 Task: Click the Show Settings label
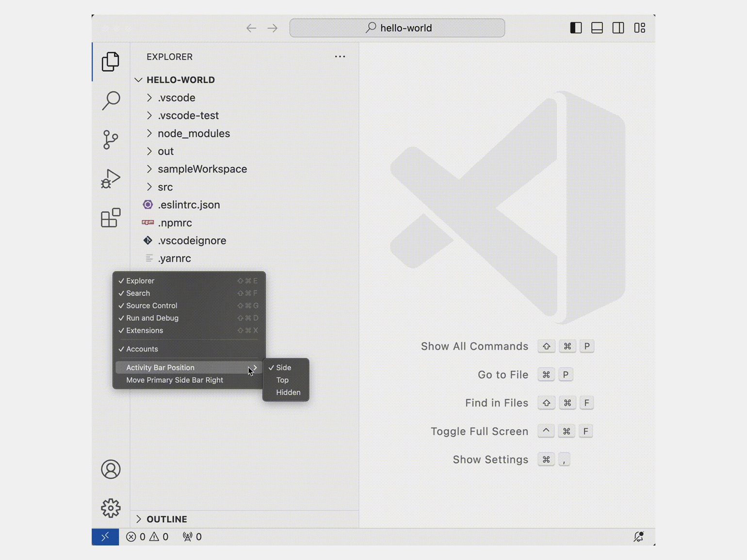point(490,460)
